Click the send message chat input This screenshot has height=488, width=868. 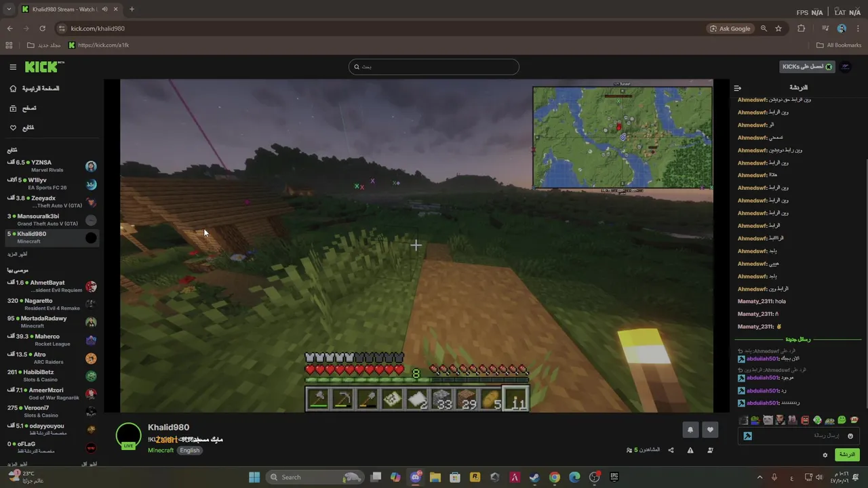point(797,436)
